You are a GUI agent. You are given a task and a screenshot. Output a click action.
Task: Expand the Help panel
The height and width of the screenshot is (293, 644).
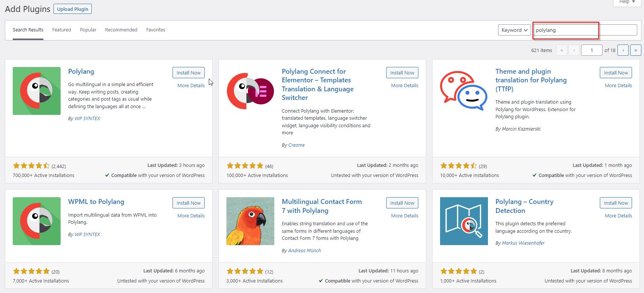pyautogui.click(x=627, y=2)
